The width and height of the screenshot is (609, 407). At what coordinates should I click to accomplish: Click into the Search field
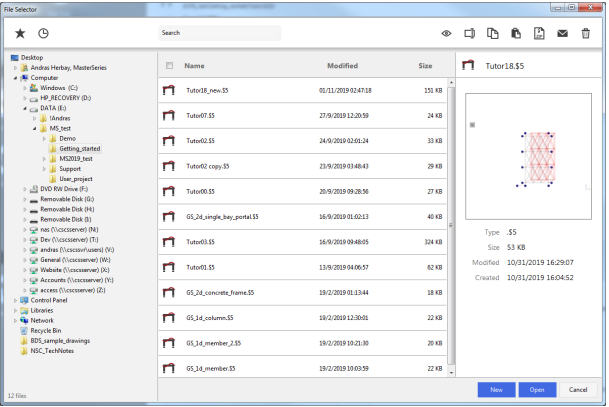click(x=220, y=33)
